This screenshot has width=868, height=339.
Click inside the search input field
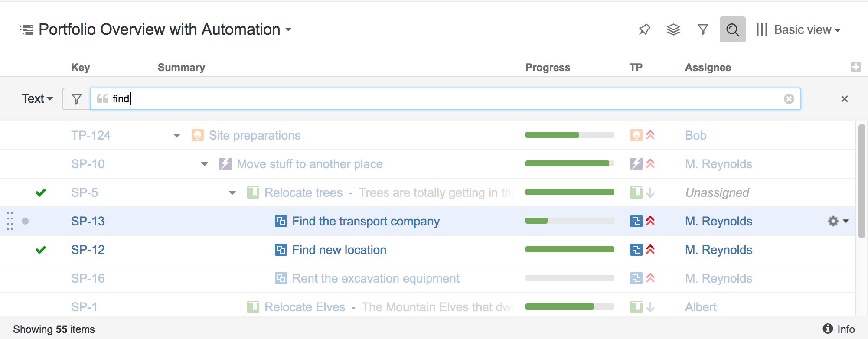(x=434, y=99)
